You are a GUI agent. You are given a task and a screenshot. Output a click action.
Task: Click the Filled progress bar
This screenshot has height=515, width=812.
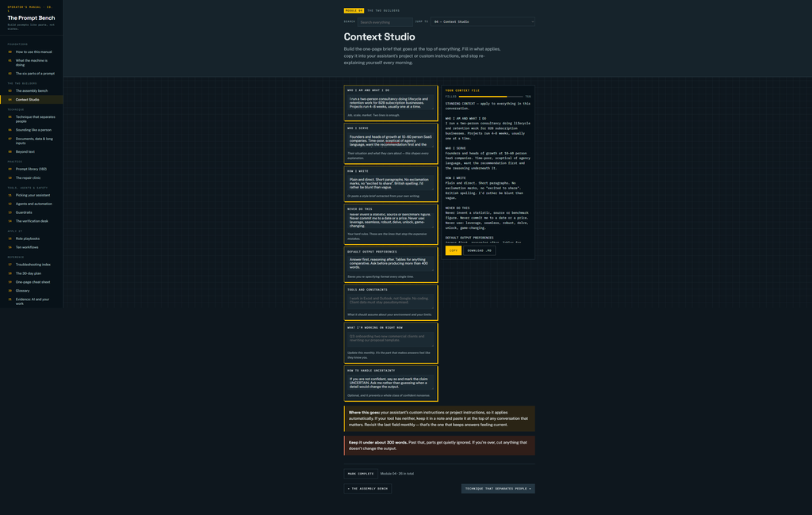tap(490, 97)
